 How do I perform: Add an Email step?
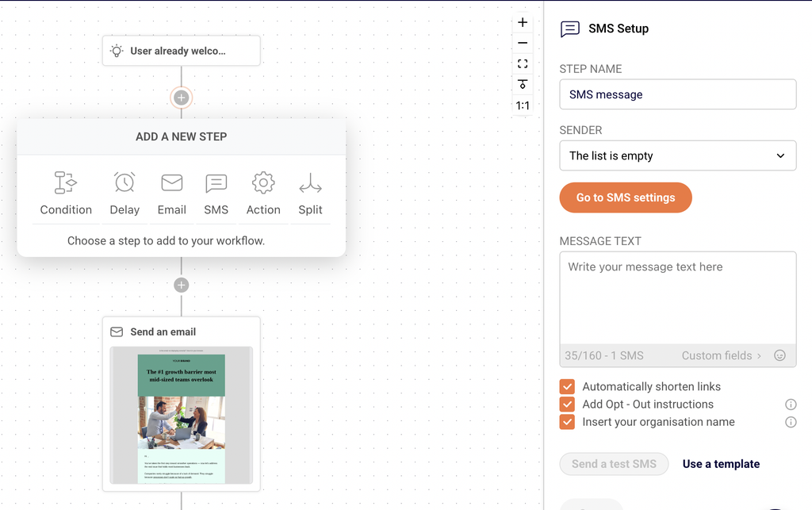[x=171, y=194]
